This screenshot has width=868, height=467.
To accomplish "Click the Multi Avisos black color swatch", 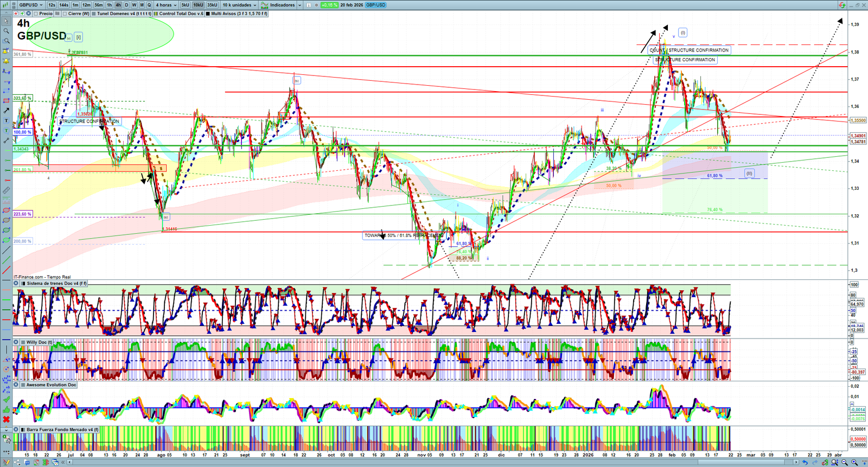I will click(208, 14).
